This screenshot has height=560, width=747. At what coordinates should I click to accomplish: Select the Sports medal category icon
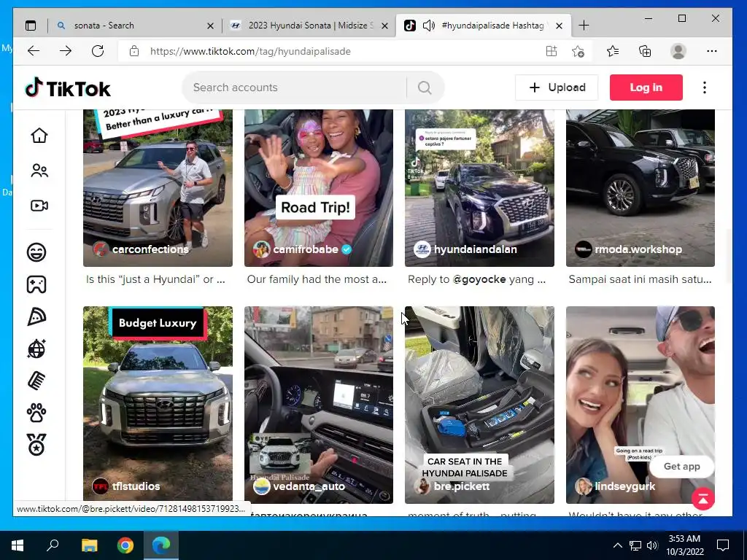36,446
